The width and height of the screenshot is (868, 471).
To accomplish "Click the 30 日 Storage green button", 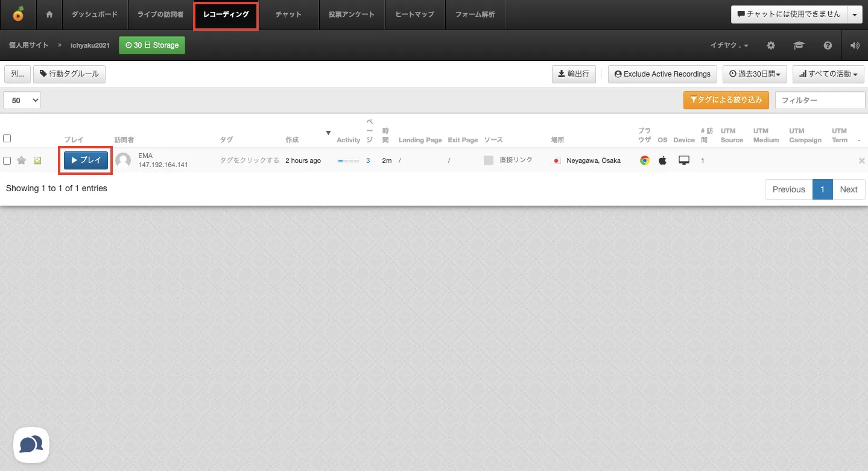I will click(x=152, y=45).
